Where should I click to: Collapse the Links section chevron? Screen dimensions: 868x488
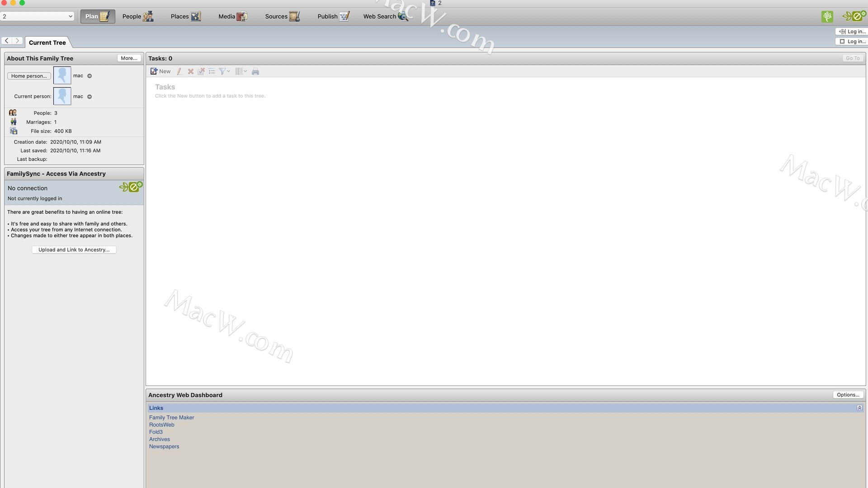coord(859,408)
